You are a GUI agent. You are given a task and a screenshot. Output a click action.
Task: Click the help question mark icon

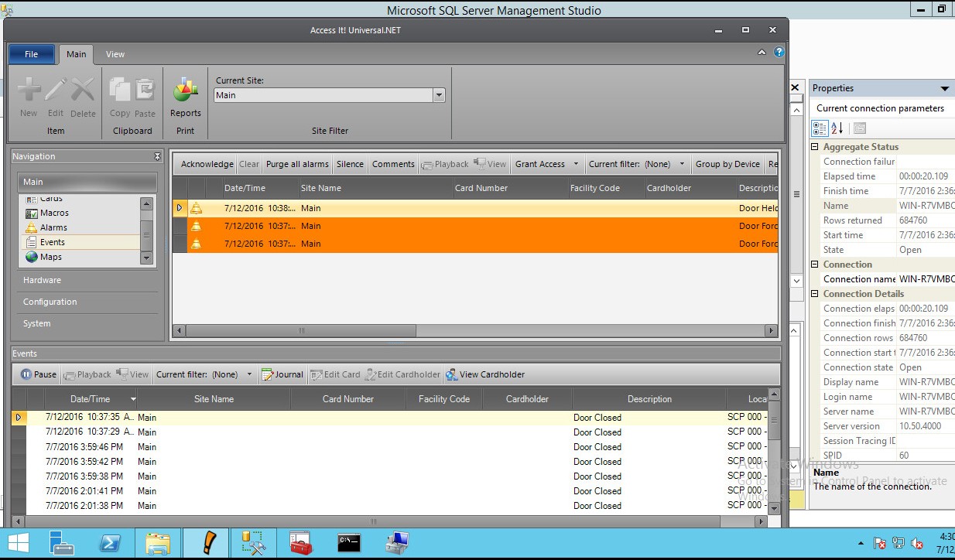coord(779,53)
